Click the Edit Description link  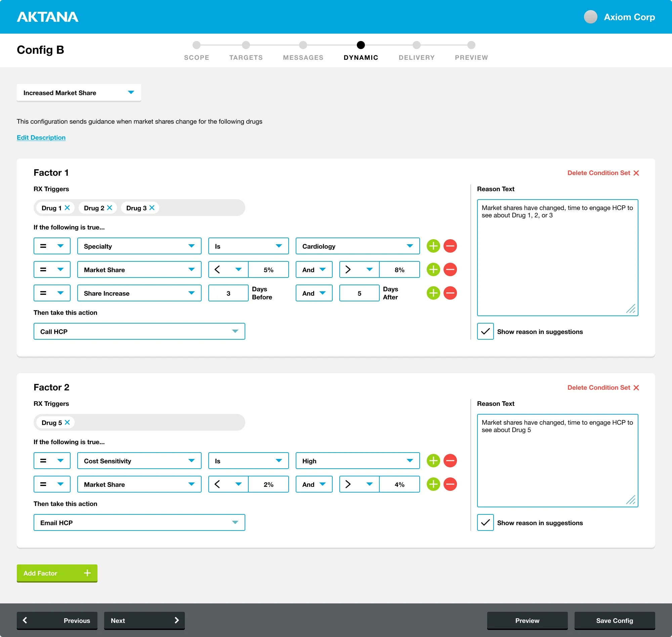pyautogui.click(x=41, y=137)
